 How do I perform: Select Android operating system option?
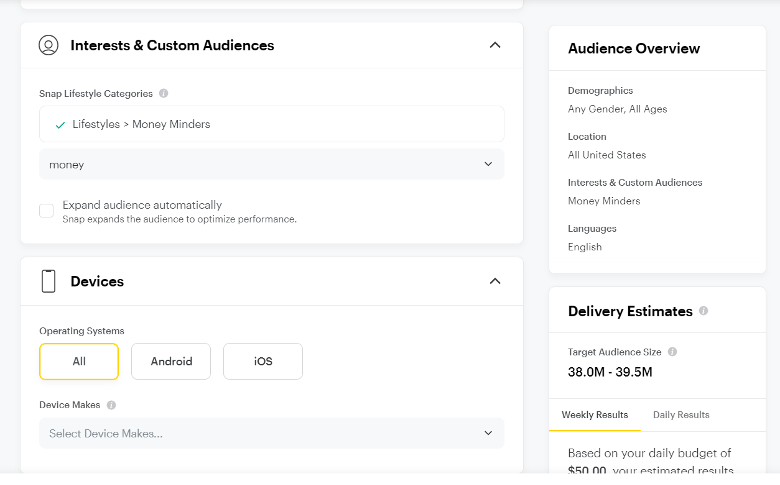click(x=171, y=361)
